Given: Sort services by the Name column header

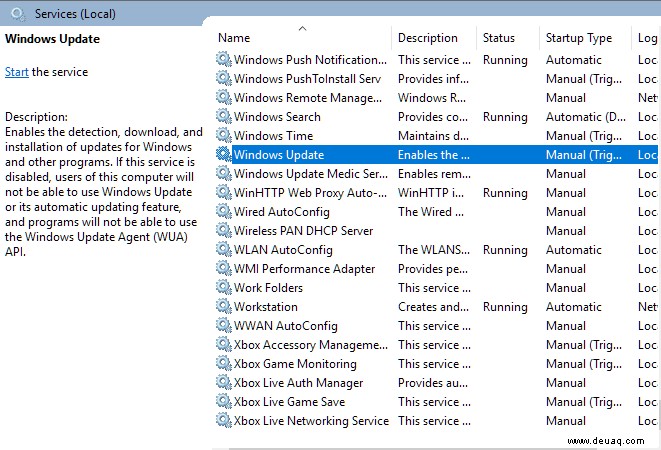Looking at the screenshot, I should [234, 38].
